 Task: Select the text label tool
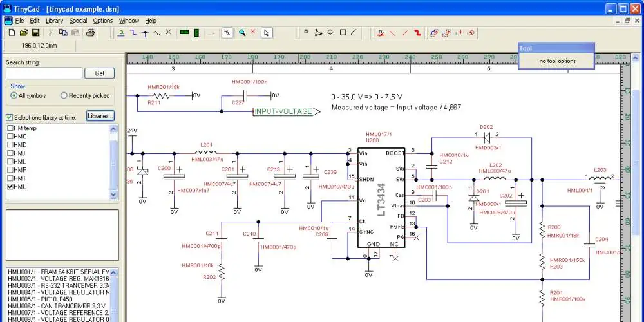coord(121,32)
